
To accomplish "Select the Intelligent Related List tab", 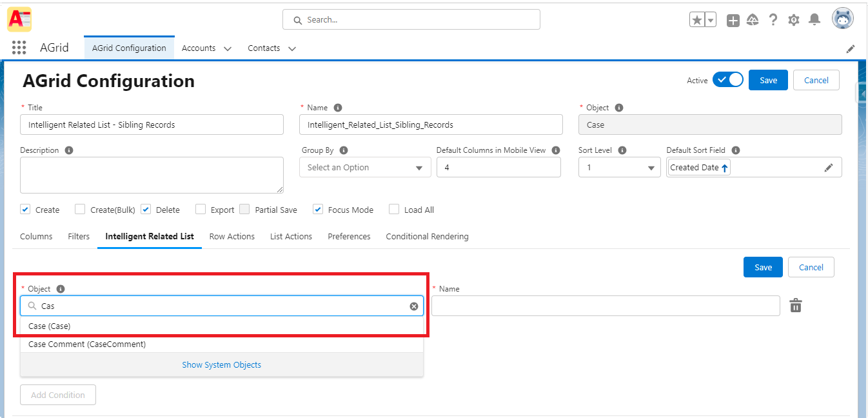I will [x=150, y=237].
